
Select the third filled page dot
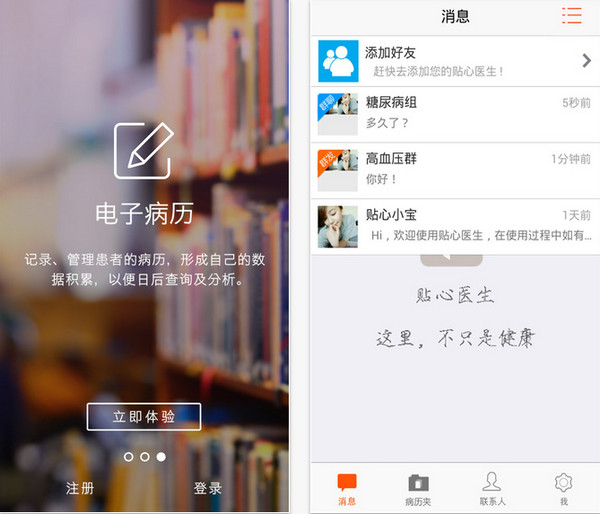coord(161,457)
